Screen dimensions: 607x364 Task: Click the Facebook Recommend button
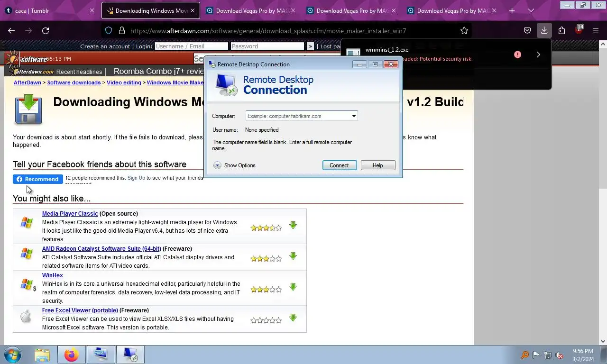(x=38, y=179)
